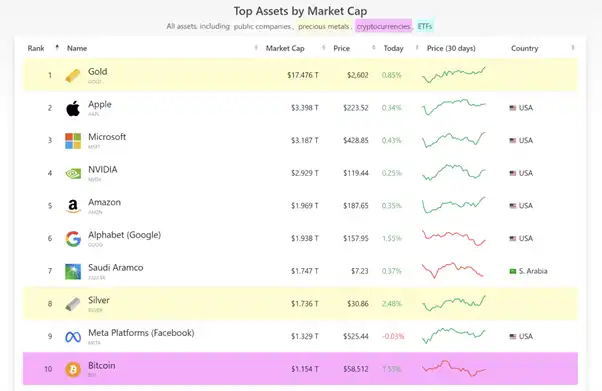The image size is (602, 391).
Task: Click the Gold bar icon
Action: click(73, 75)
